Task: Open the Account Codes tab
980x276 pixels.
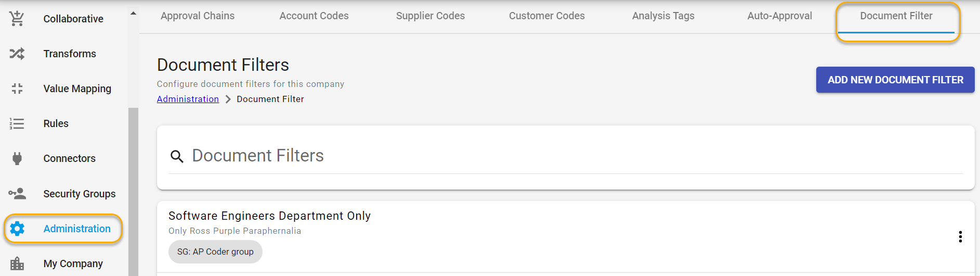Action: click(314, 16)
